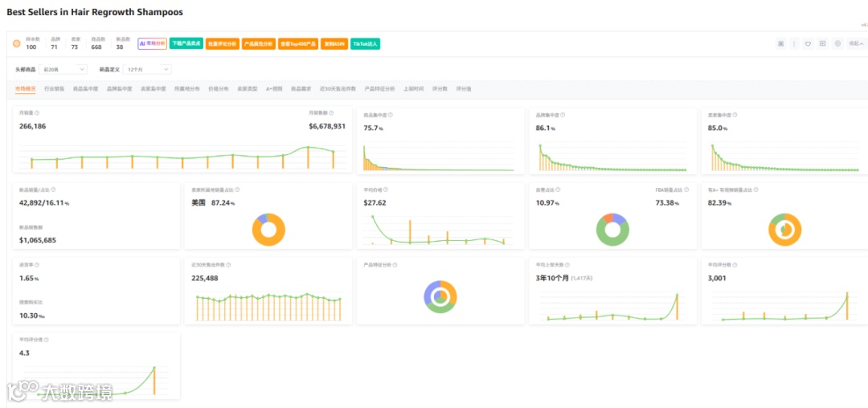The width and height of the screenshot is (868, 408).
Task: Open the hexagon settings icon
Action: (x=837, y=43)
